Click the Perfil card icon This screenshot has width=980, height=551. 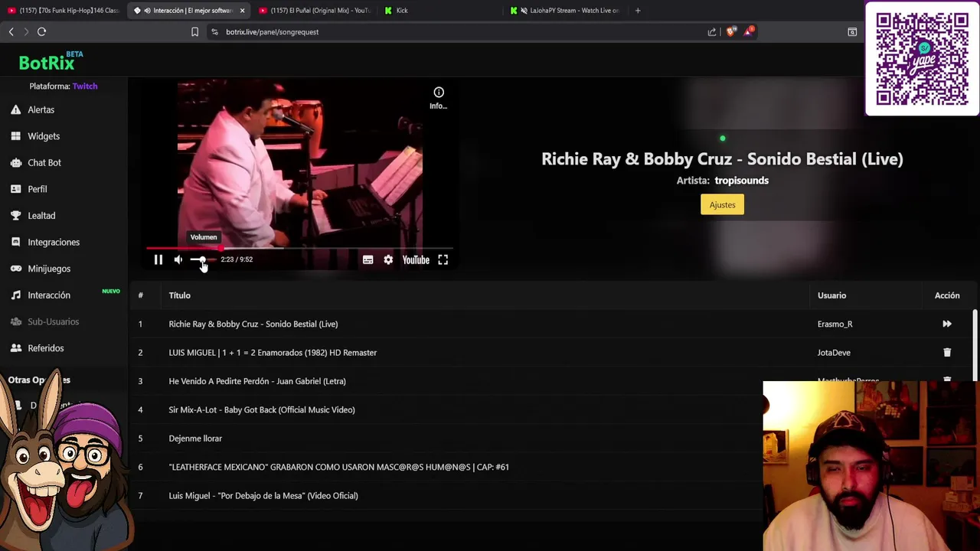(15, 189)
